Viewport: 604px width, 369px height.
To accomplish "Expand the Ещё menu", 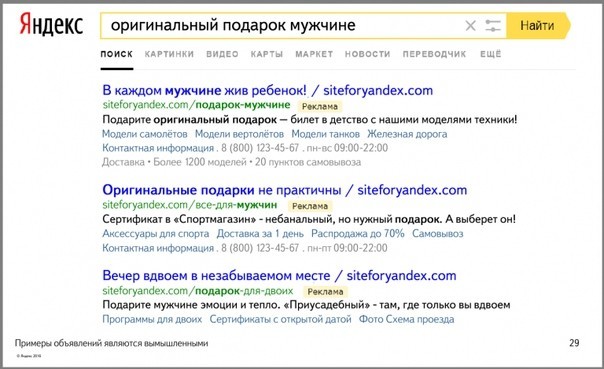I will [491, 54].
